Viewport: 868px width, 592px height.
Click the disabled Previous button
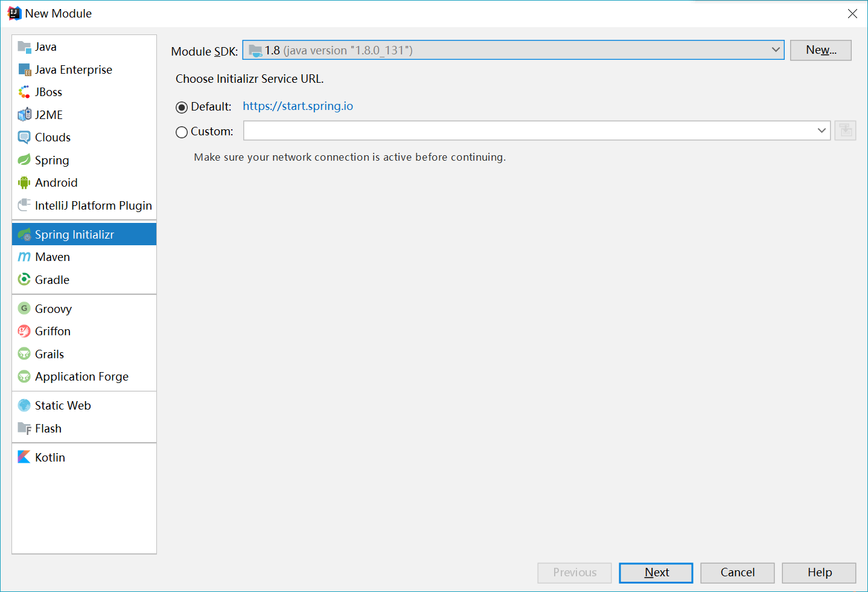(575, 573)
